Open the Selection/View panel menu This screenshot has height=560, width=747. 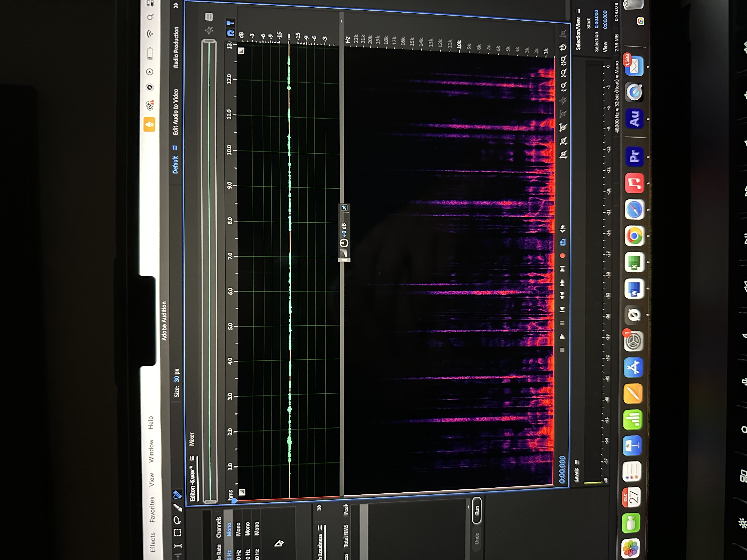click(578, 11)
